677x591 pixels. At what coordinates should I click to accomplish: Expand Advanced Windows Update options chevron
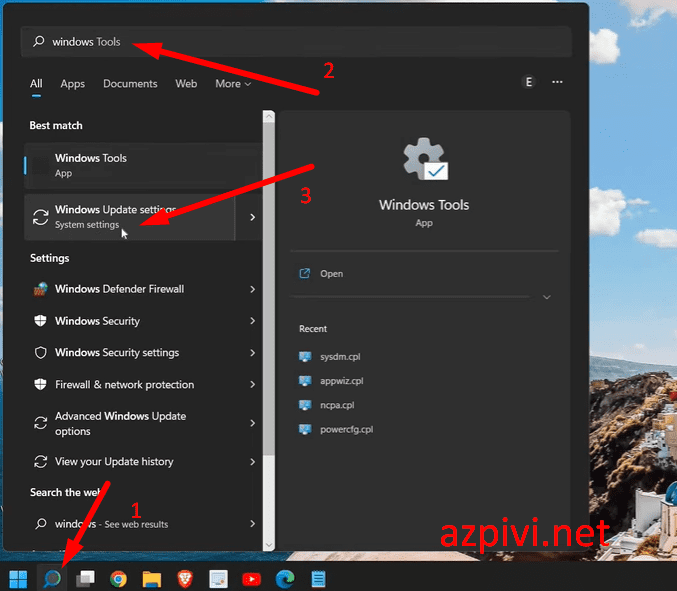[x=253, y=423]
